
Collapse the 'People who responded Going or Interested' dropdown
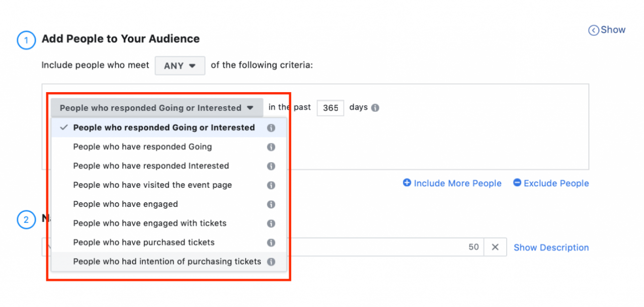156,108
